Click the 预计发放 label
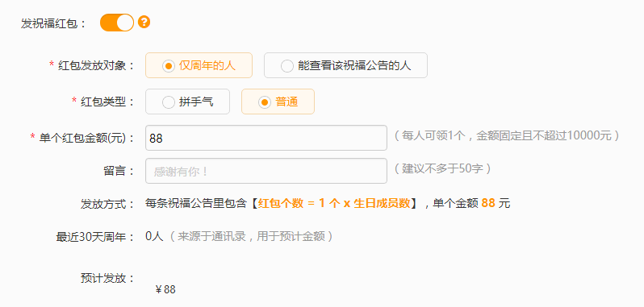The width and height of the screenshot is (644, 307). coord(108,278)
